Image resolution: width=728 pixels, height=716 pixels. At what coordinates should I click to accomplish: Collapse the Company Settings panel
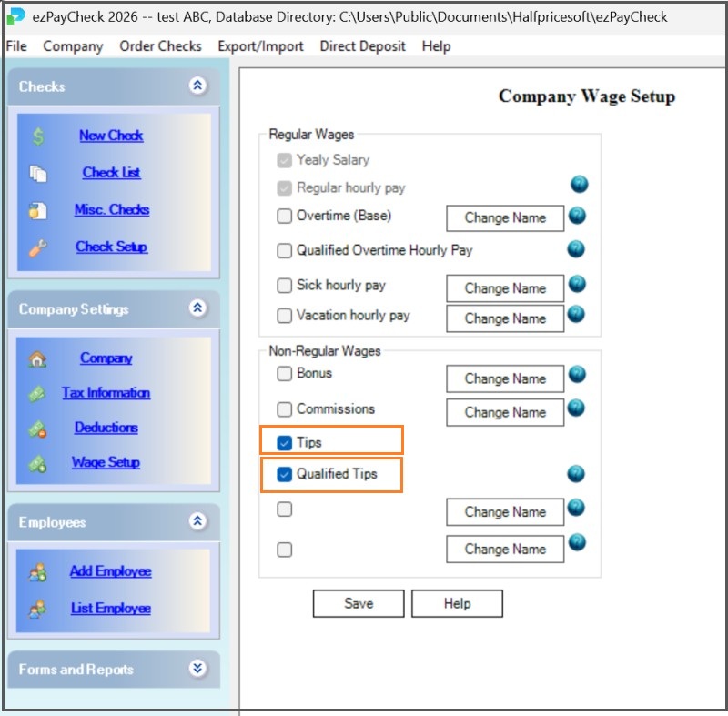197,308
